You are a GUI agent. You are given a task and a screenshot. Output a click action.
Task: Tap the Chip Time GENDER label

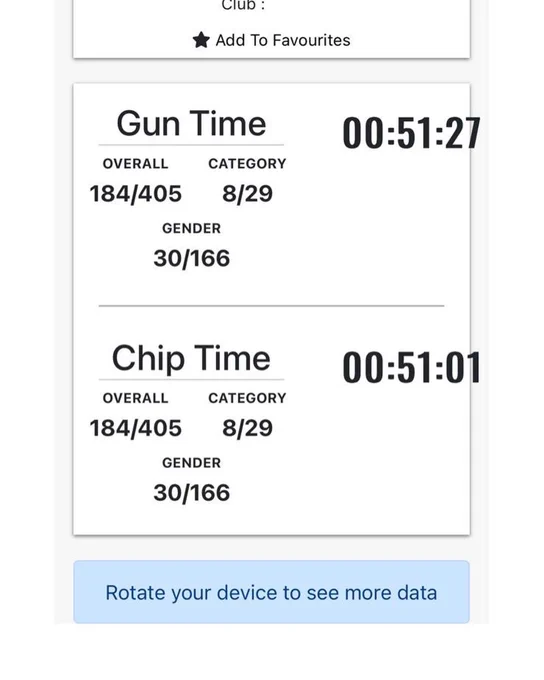[191, 463]
